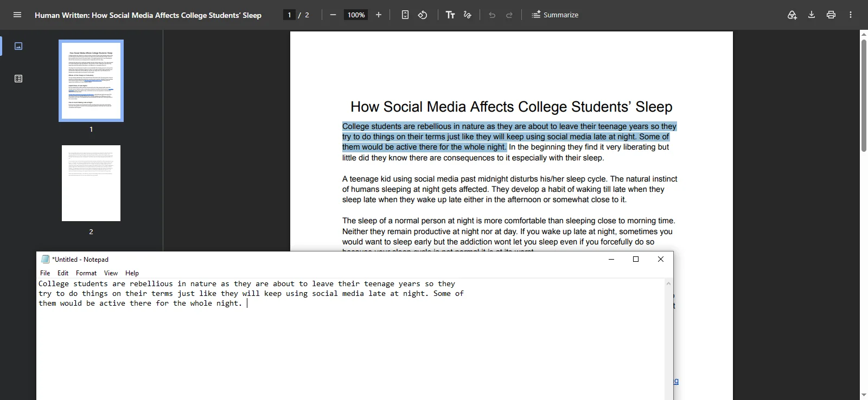Click the zoom out minus icon

[x=333, y=15]
